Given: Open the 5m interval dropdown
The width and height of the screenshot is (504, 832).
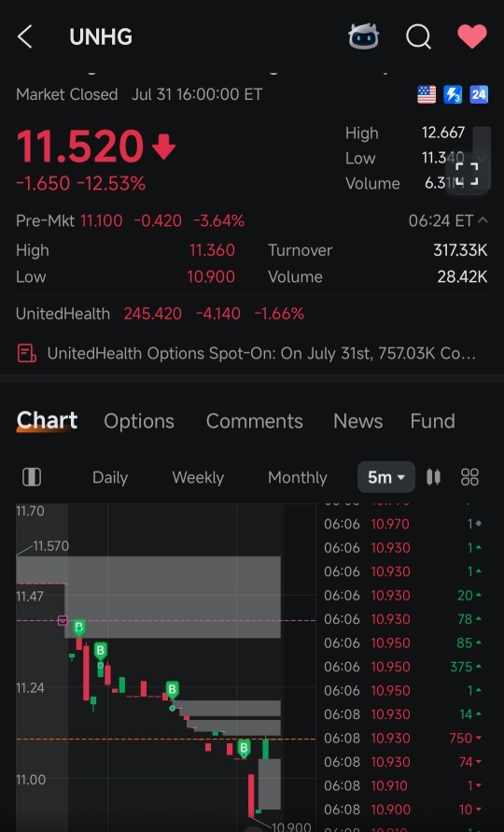Looking at the screenshot, I should [386, 477].
